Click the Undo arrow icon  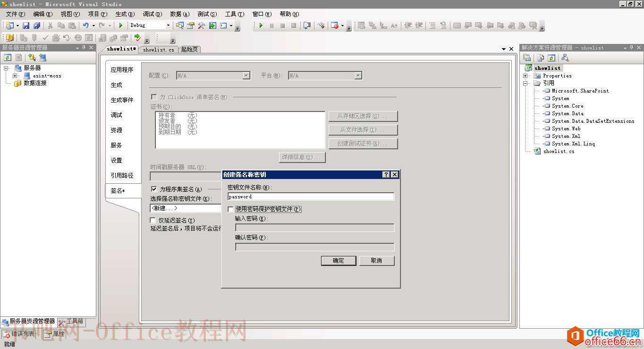pyautogui.click(x=85, y=26)
